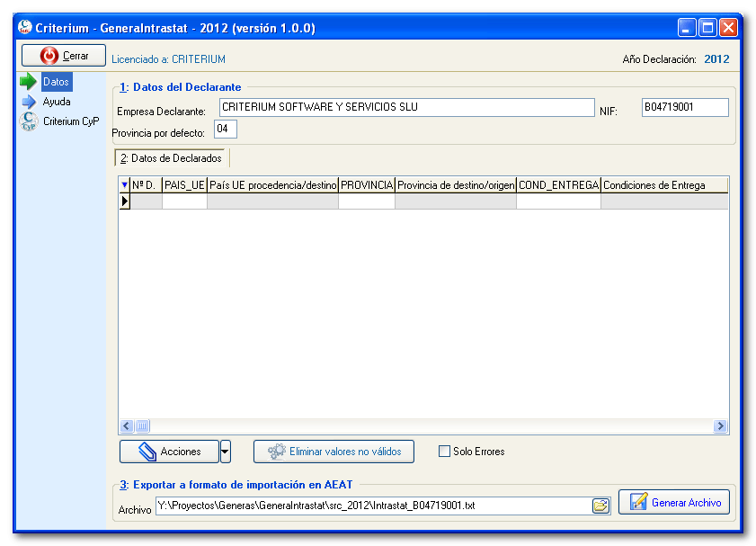Click País UE procedencia/destino column header
Image resolution: width=756 pixels, height=546 pixels.
pyautogui.click(x=273, y=185)
